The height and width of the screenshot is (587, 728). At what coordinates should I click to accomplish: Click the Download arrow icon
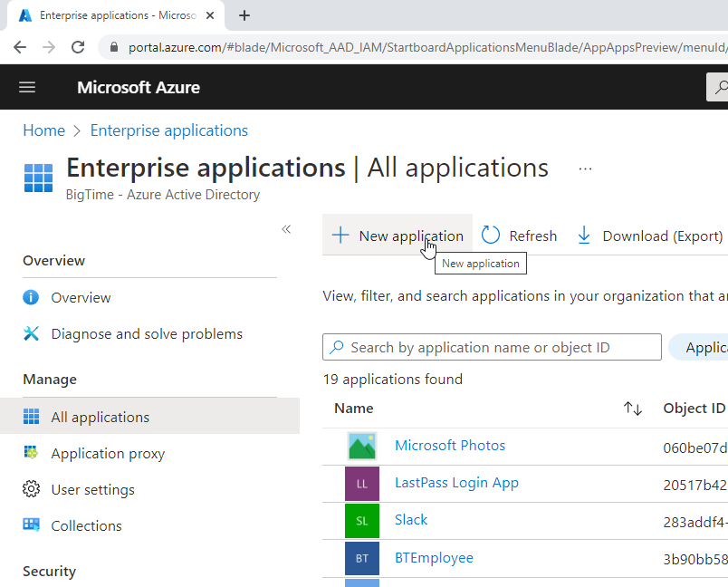tap(584, 235)
